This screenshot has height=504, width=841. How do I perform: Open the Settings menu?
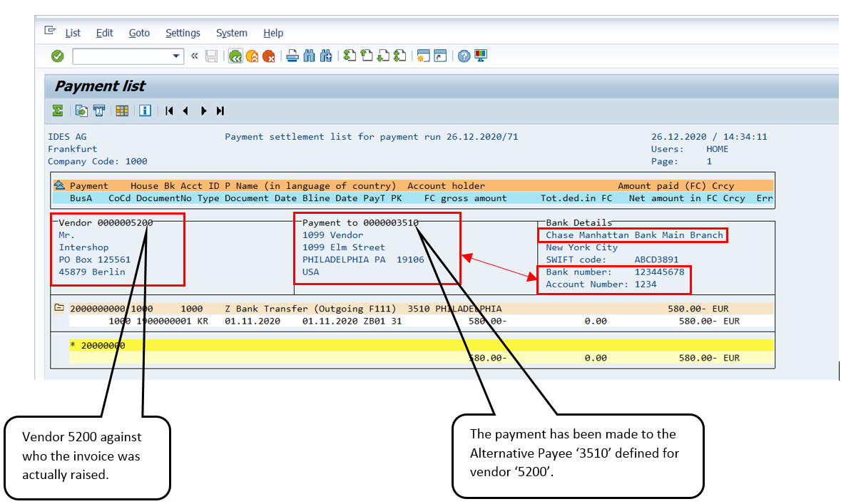tap(183, 33)
